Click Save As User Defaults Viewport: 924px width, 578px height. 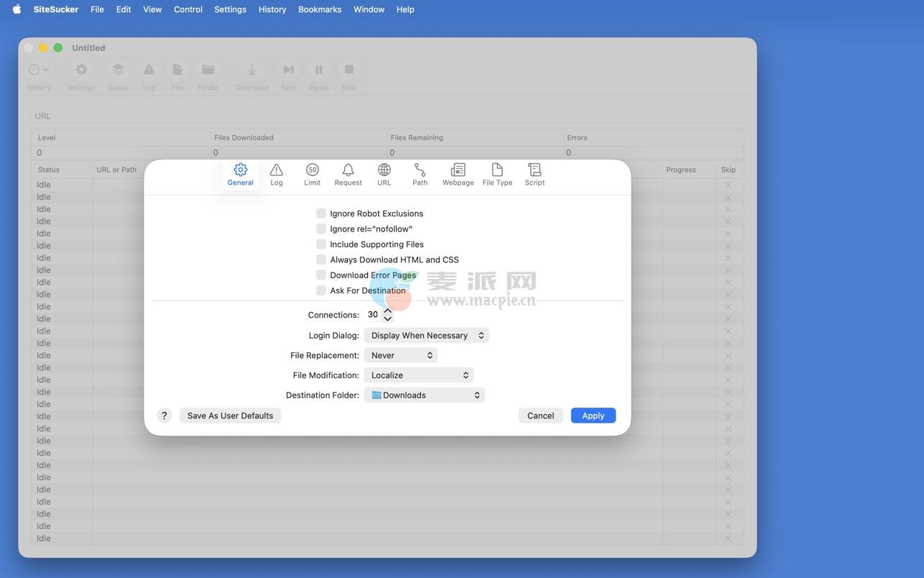230,416
